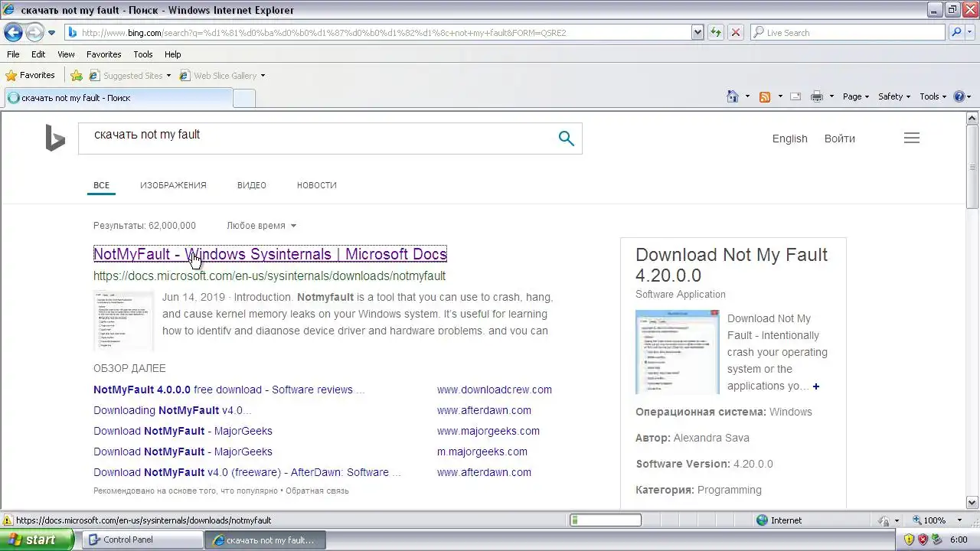Viewport: 980px width, 551px height.
Task: Expand the address bar history dropdown
Action: (697, 33)
